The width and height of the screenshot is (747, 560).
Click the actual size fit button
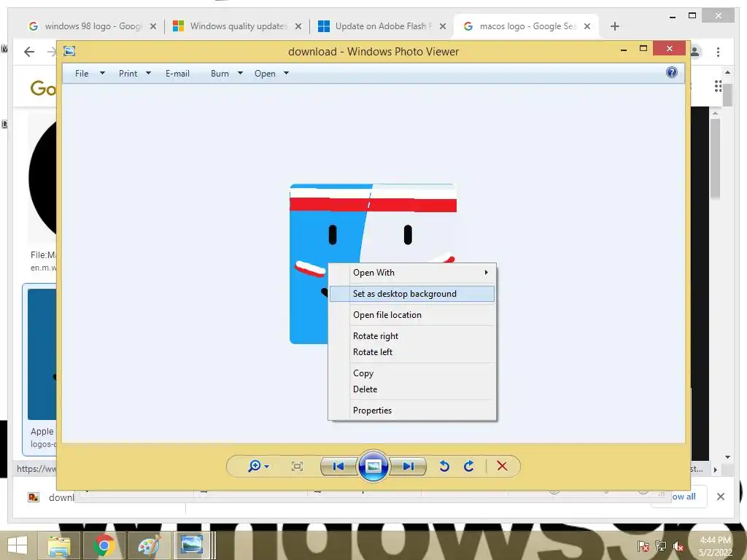(297, 466)
